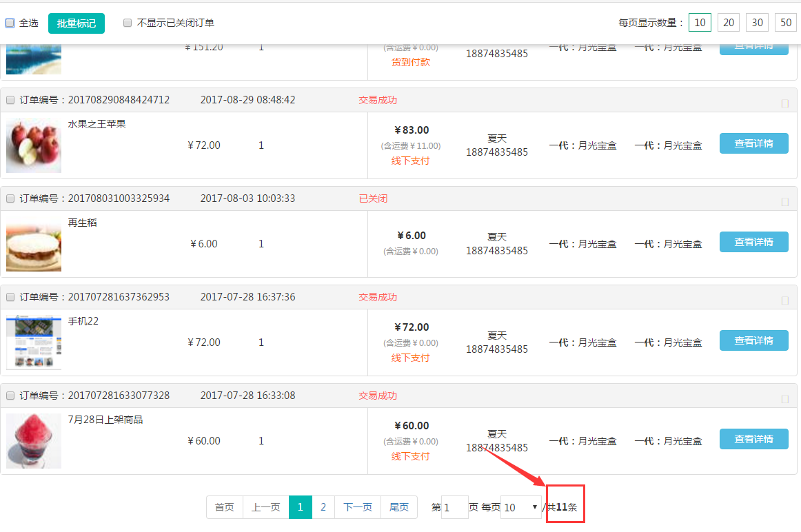Open the 手机22 product thumbnail
Screen dimensions: 801x532
pyautogui.click(x=34, y=342)
